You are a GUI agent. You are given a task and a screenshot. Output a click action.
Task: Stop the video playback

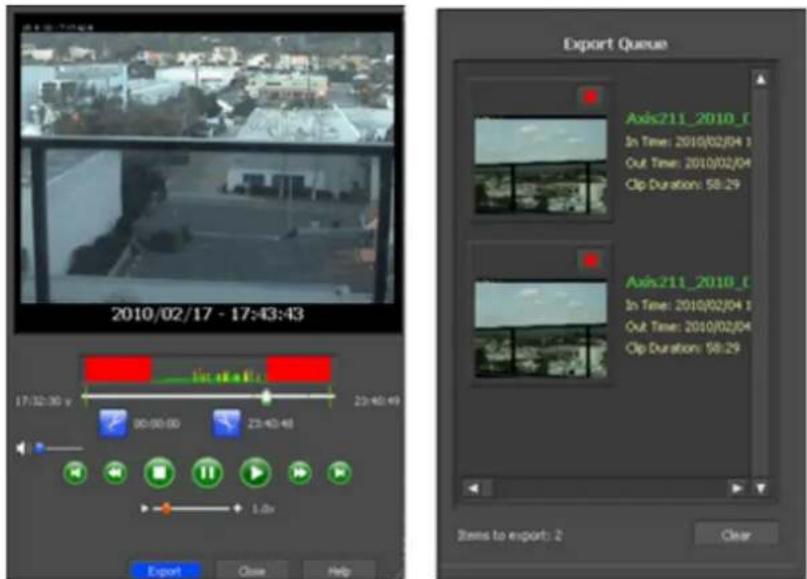tap(160, 473)
